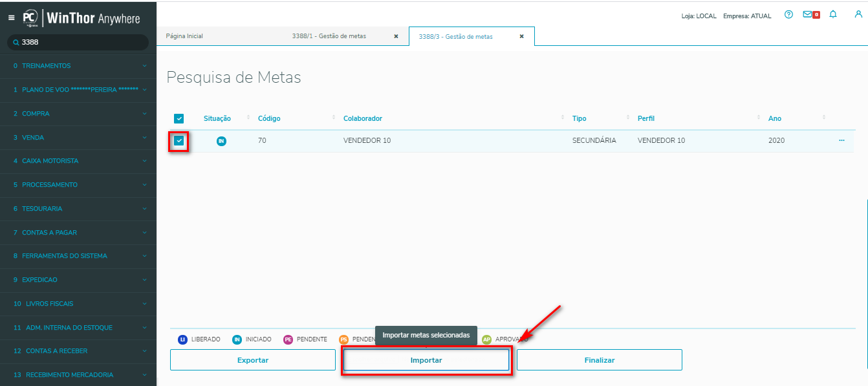The width and height of the screenshot is (868, 386).
Task: Open the notifications bell icon
Action: (833, 14)
